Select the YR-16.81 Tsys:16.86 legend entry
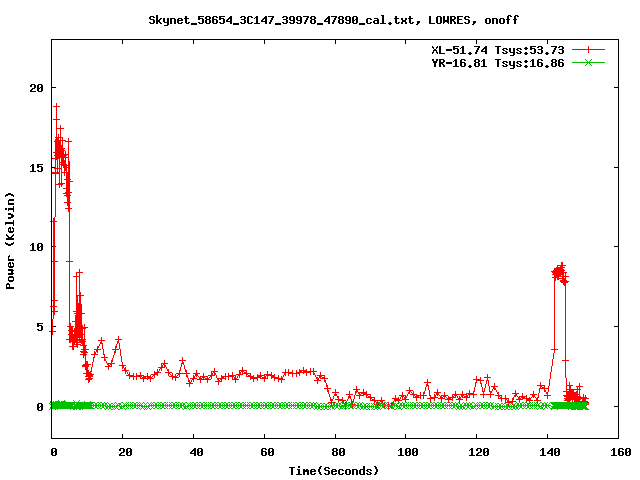640x480 pixels. tap(498, 63)
